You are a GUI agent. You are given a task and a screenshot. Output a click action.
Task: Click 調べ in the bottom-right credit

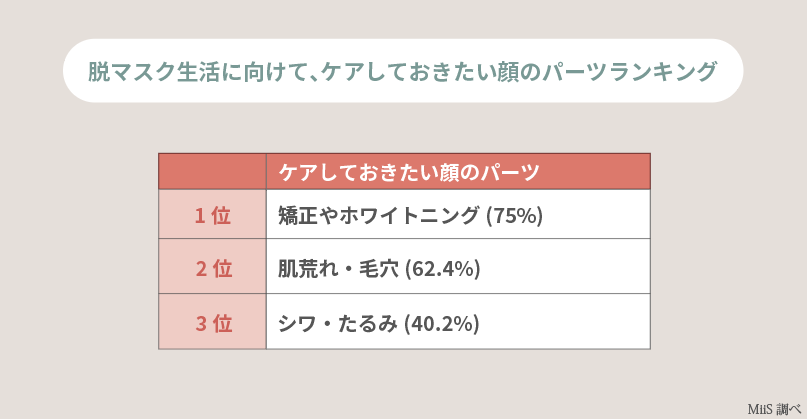coord(789,410)
